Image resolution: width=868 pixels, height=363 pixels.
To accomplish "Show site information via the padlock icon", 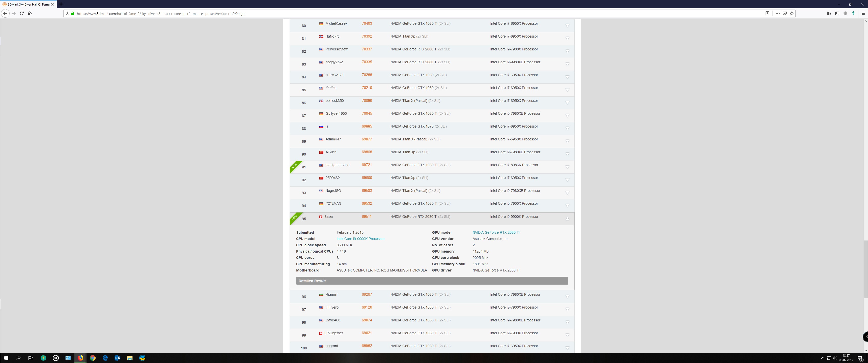I will coord(72,13).
